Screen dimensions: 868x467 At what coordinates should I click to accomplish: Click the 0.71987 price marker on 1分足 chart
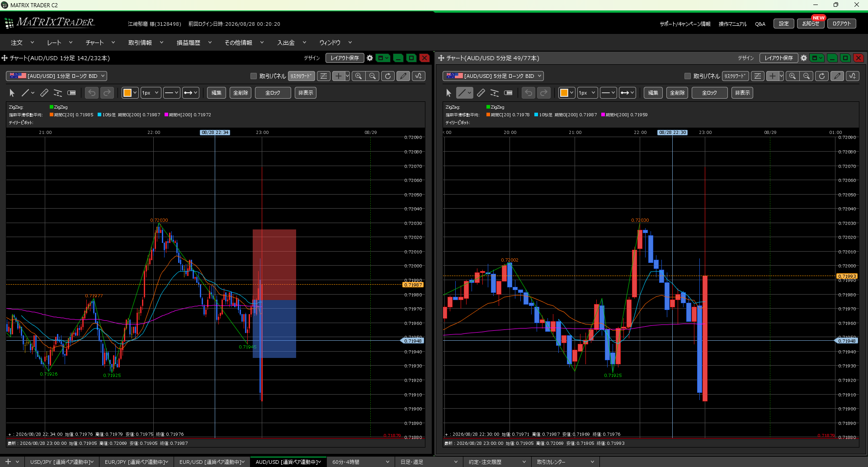(x=413, y=285)
